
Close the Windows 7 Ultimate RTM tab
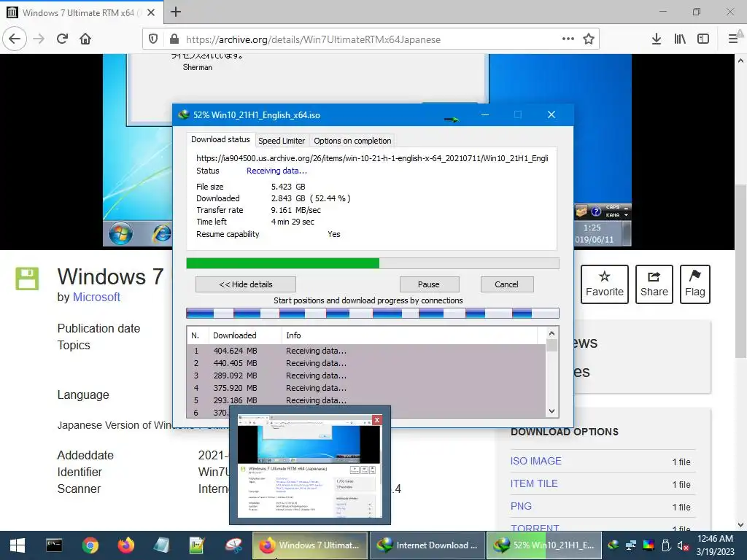(151, 12)
